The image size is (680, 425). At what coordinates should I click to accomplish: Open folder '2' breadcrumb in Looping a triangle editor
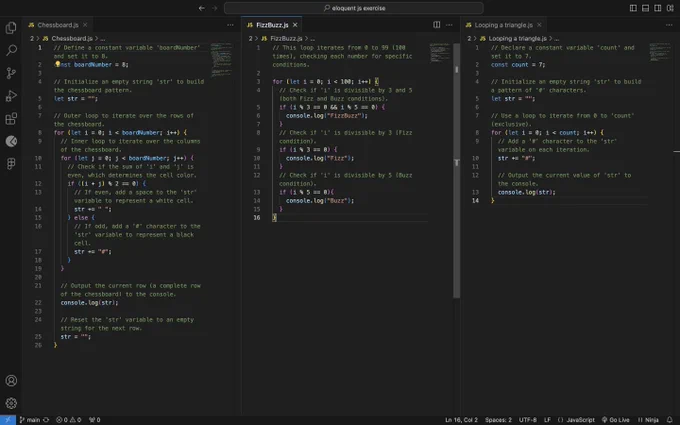(469, 39)
